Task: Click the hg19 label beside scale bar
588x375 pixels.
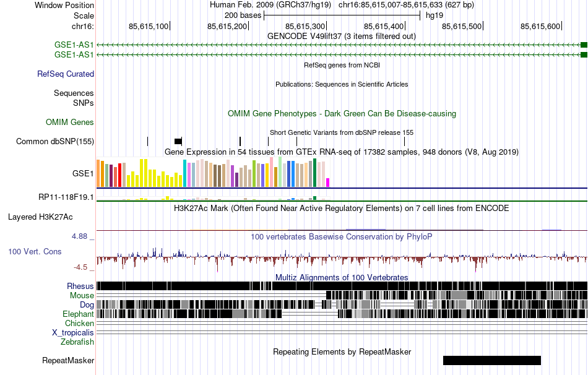Action: click(435, 15)
